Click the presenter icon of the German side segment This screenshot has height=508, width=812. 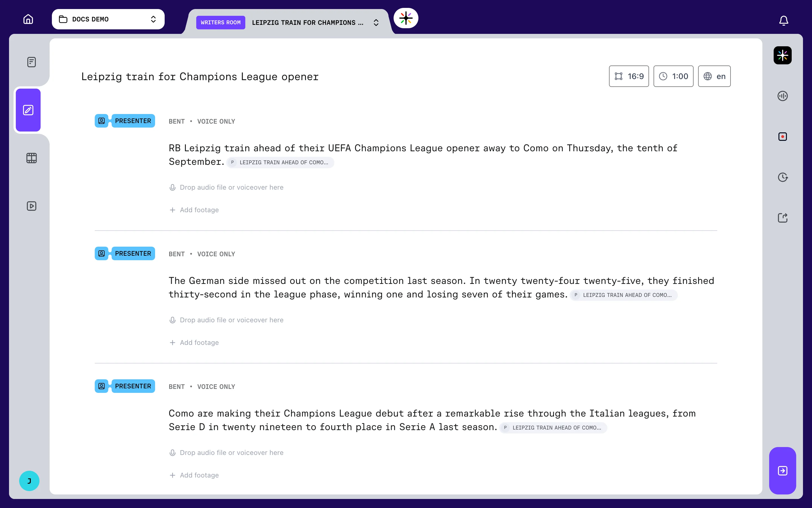(101, 254)
